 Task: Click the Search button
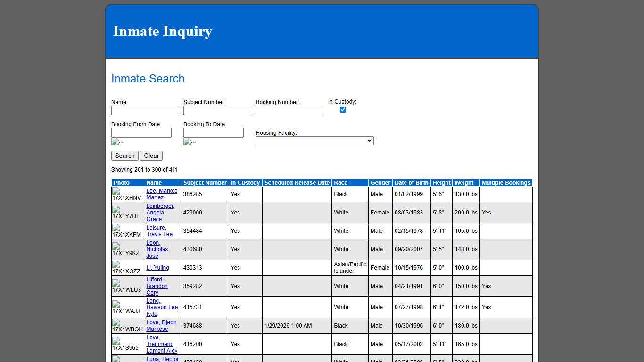tap(124, 156)
